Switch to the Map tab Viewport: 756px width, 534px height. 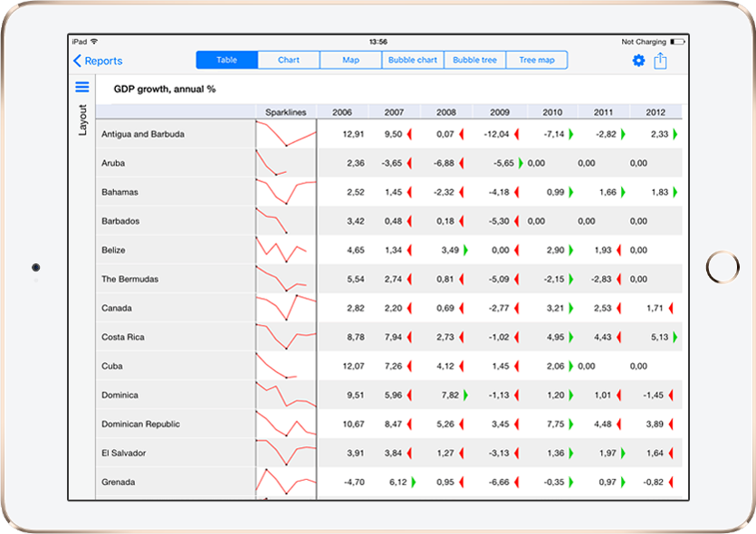tap(350, 60)
